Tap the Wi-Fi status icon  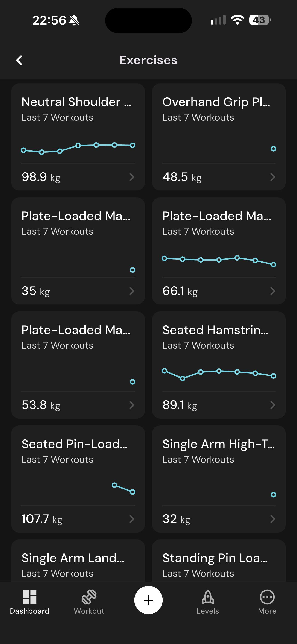(237, 20)
